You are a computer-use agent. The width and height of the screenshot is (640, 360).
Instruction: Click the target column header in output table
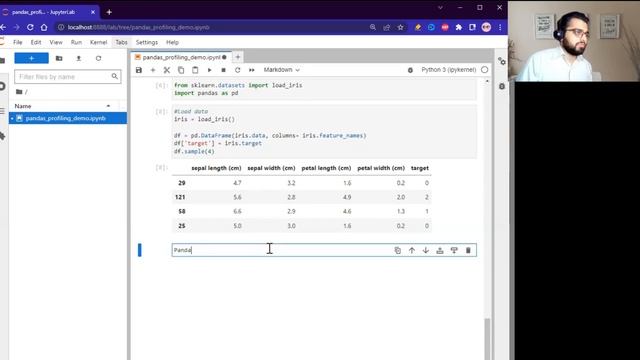point(420,168)
